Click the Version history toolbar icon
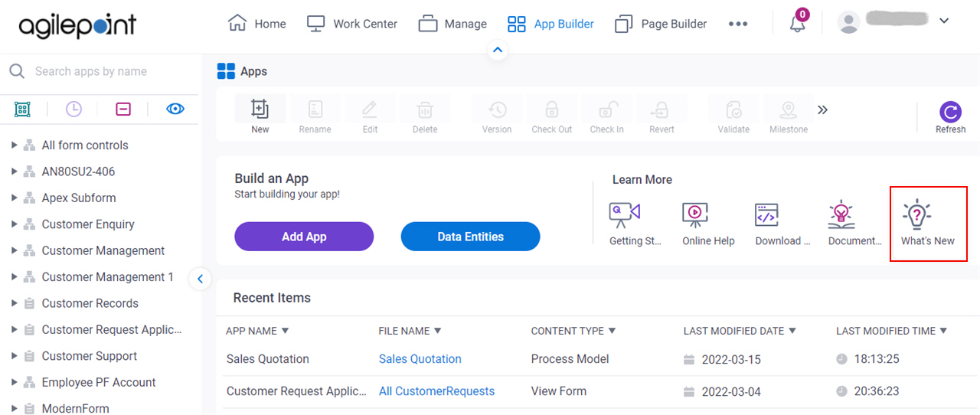Viewport: 980px width, 415px height. [x=497, y=109]
